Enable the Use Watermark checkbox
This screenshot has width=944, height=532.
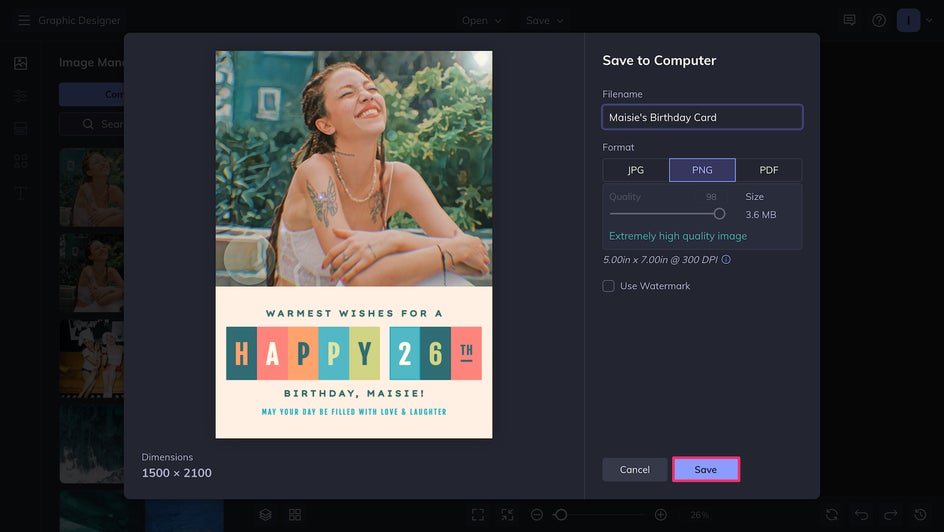[x=609, y=286]
